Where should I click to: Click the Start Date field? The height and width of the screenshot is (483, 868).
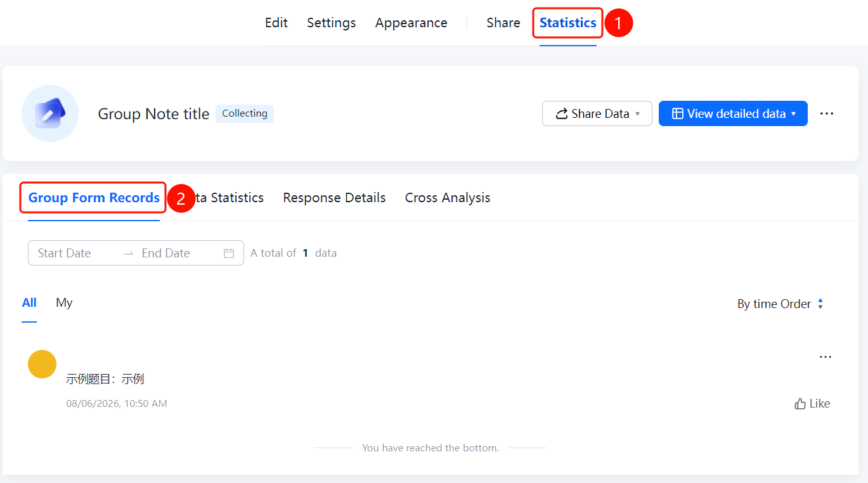[x=65, y=253]
